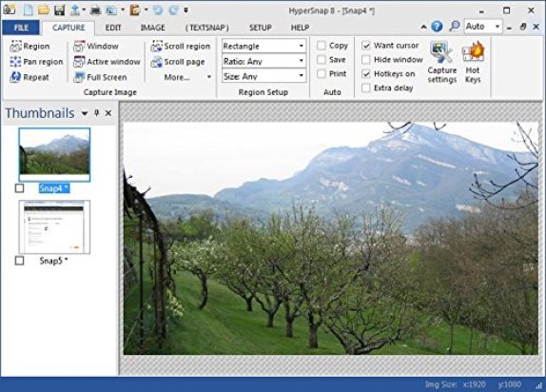Open the quick access toolbar customize arrow

(x=185, y=10)
